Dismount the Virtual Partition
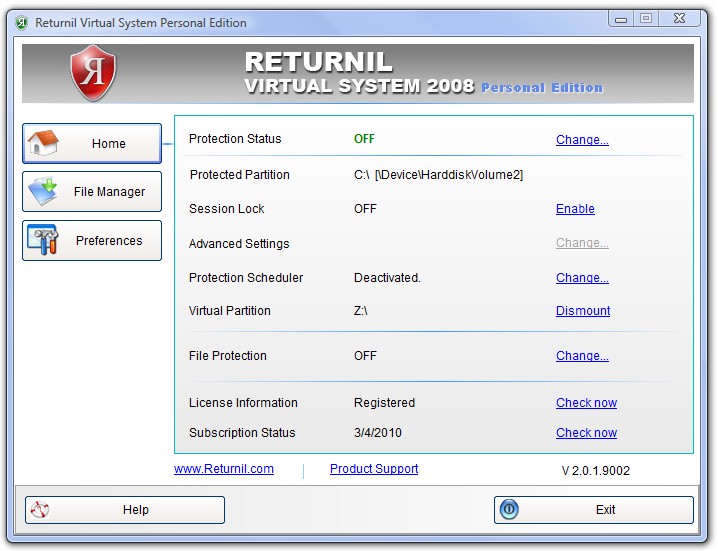 click(583, 311)
